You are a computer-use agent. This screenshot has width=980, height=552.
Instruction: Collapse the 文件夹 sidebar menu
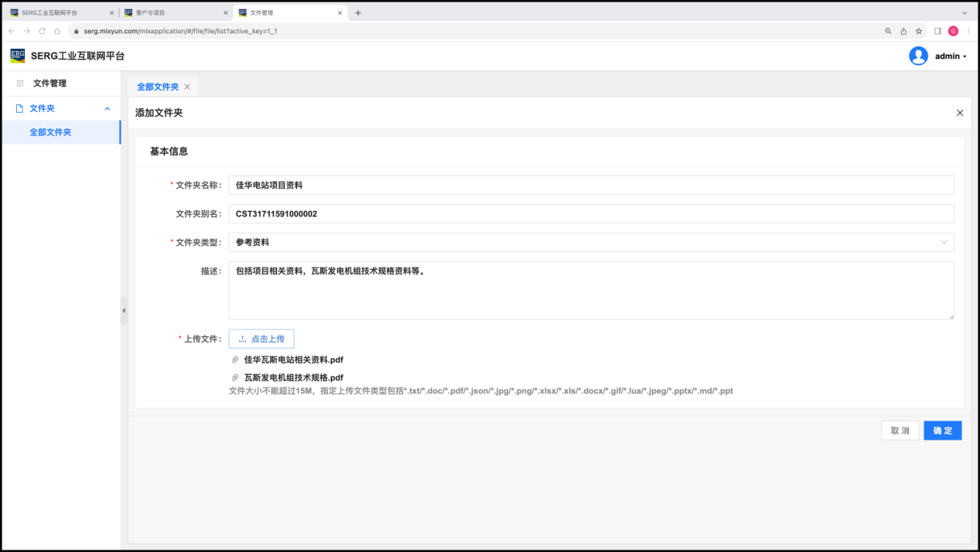click(x=107, y=109)
